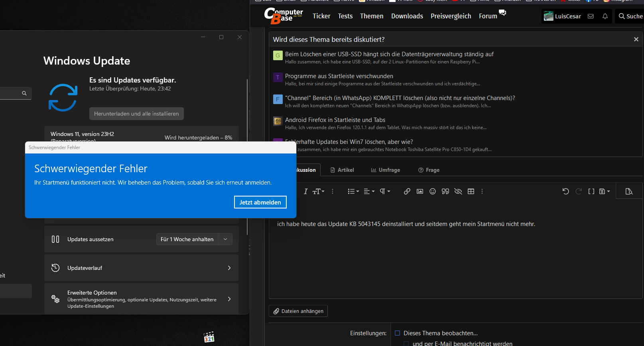Open the 'Für 1 Woche anhalten' dropdown arrow
This screenshot has width=644, height=346.
tap(225, 239)
